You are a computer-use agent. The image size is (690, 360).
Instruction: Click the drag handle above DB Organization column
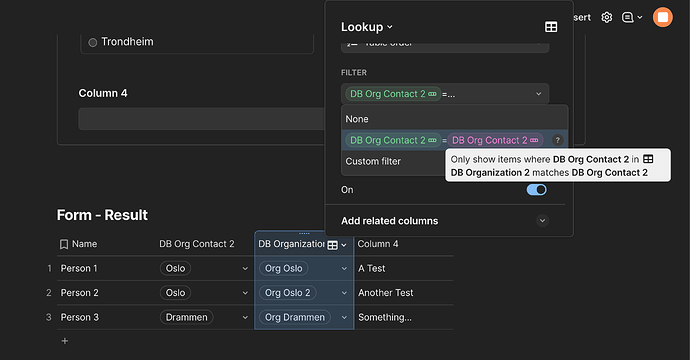304,233
